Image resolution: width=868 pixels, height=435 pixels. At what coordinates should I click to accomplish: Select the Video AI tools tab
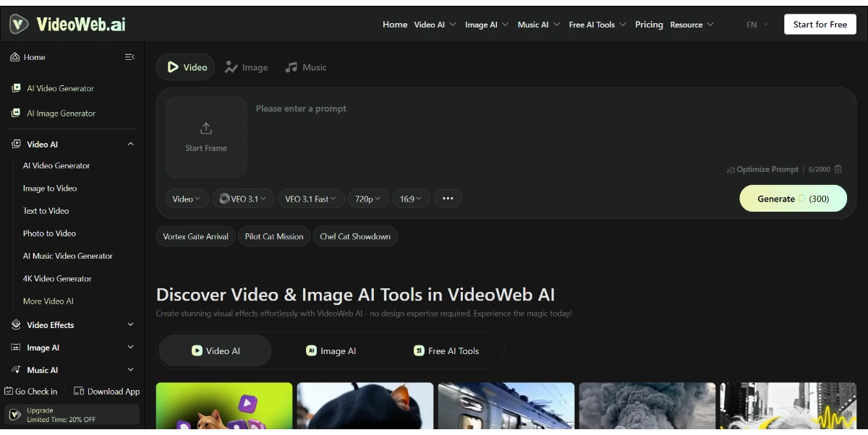click(216, 351)
